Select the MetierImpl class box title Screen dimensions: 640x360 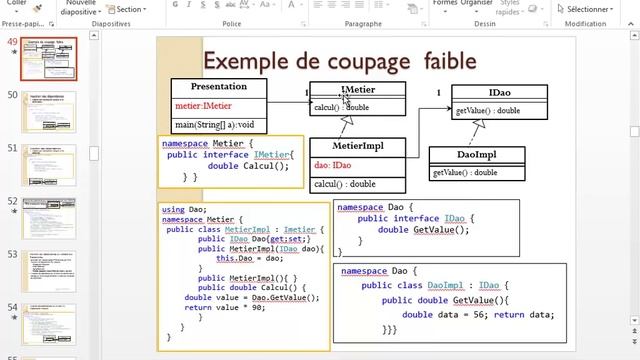[358, 146]
